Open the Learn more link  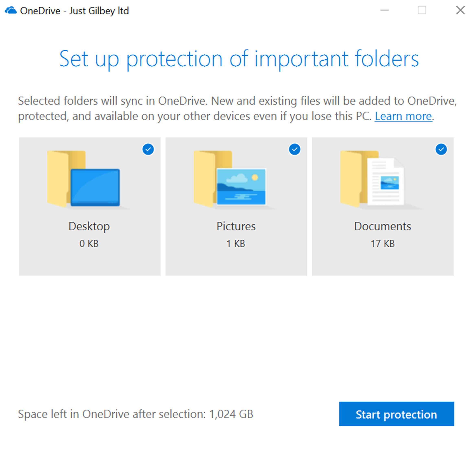(403, 116)
